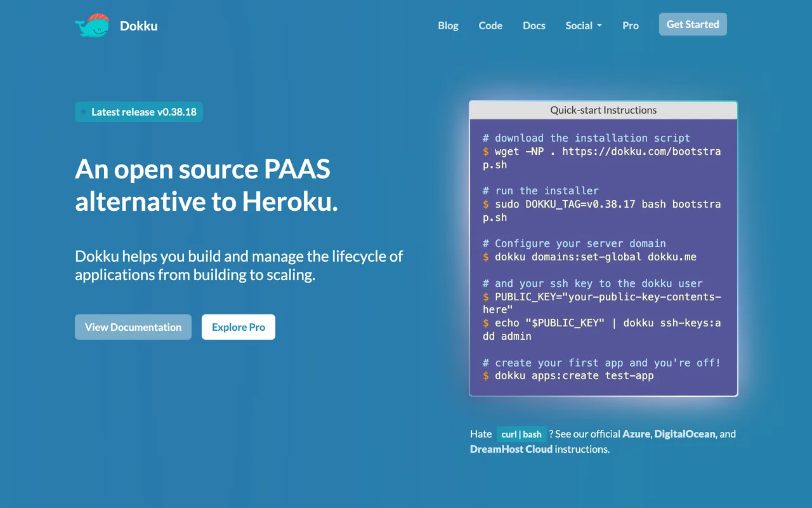The height and width of the screenshot is (508, 812).
Task: Click the dokku apps:create test-app command
Action: (x=568, y=376)
